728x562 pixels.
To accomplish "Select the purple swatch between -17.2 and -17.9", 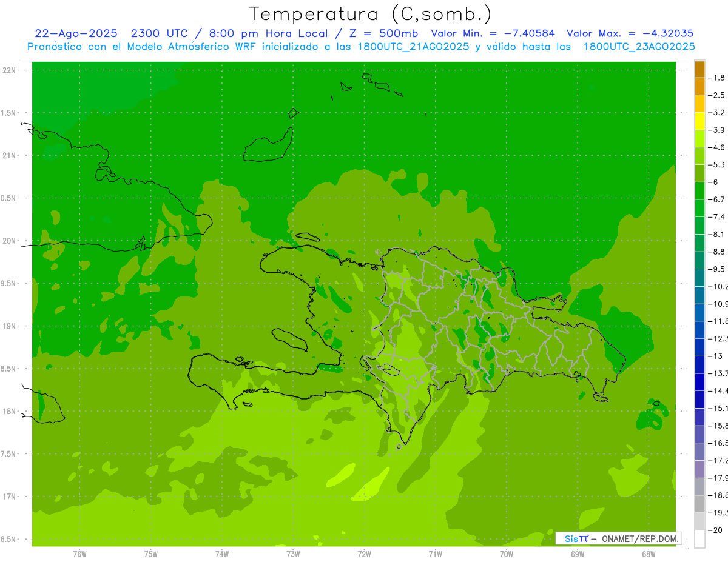I will [699, 469].
